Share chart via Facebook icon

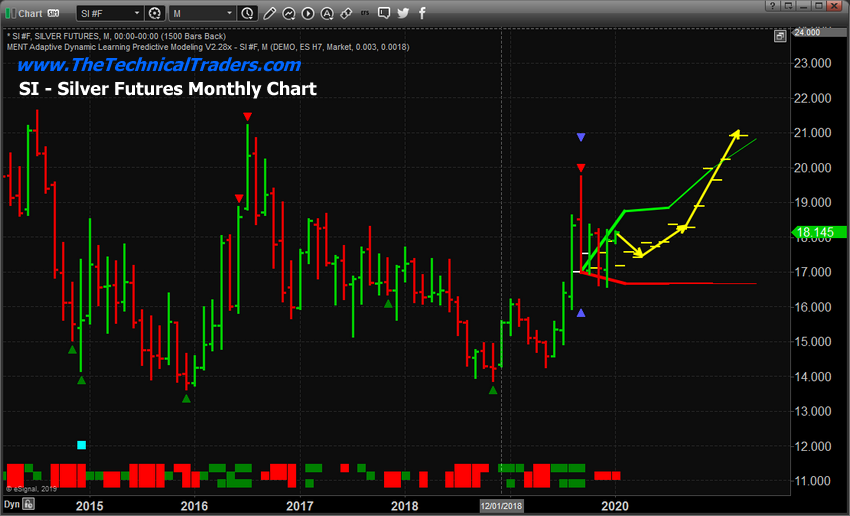coord(422,13)
